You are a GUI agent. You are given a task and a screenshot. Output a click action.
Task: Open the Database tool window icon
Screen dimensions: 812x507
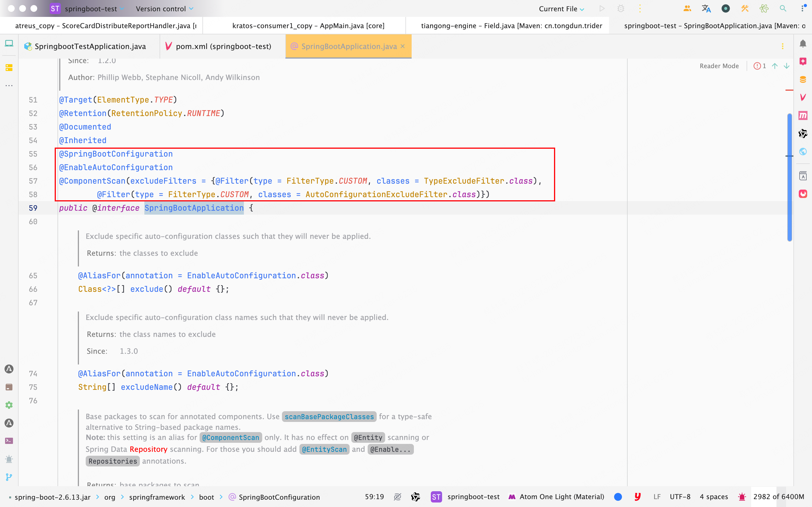tap(803, 79)
